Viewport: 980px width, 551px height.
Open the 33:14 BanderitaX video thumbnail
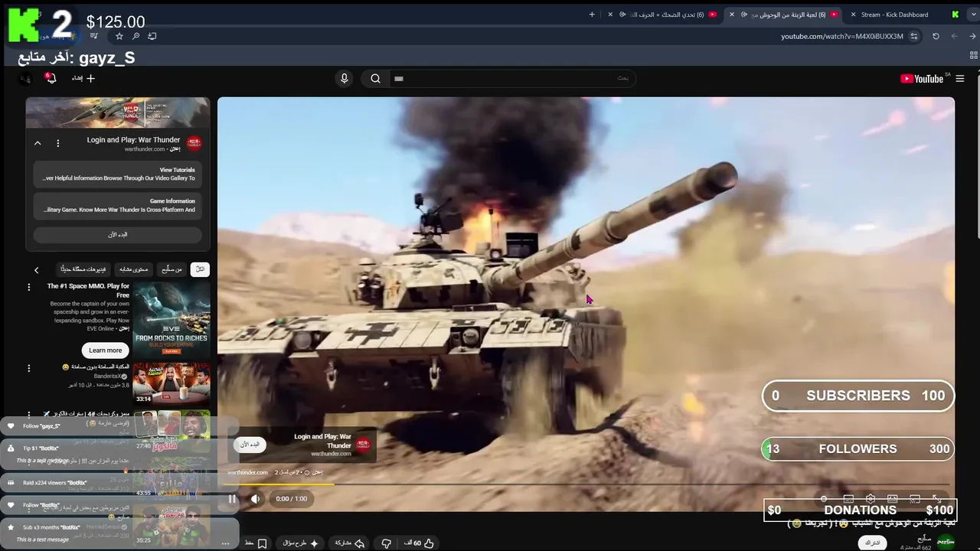click(x=171, y=383)
